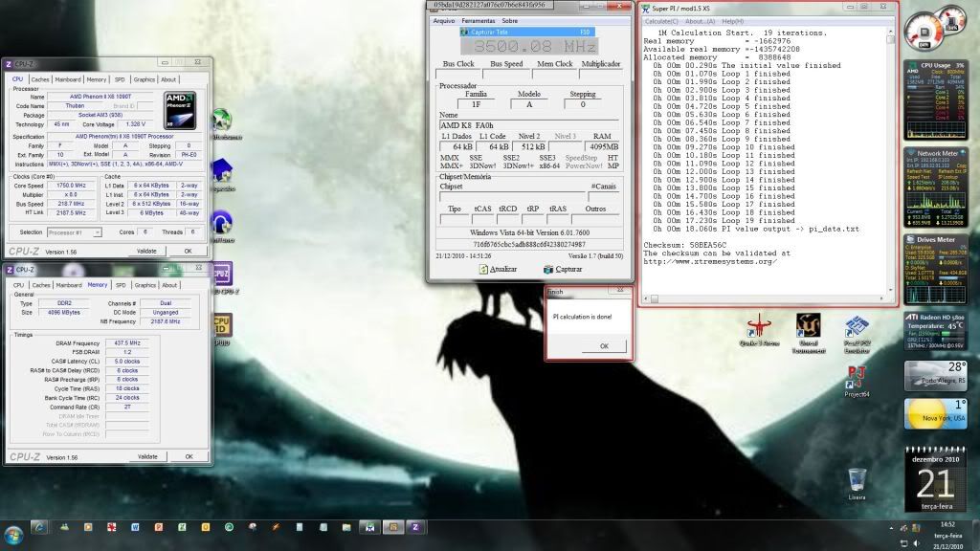Click Super PI vertical scrollbar down arrow
This screenshot has width=980, height=551.
[891, 290]
